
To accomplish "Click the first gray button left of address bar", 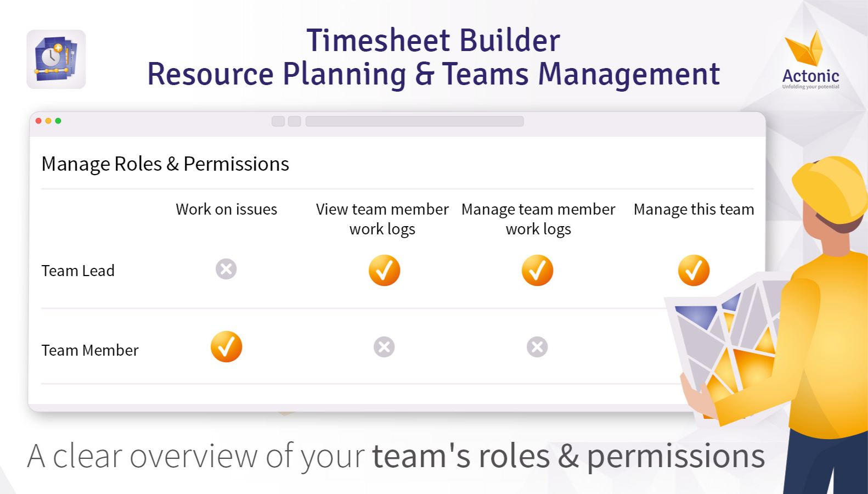I will [278, 121].
